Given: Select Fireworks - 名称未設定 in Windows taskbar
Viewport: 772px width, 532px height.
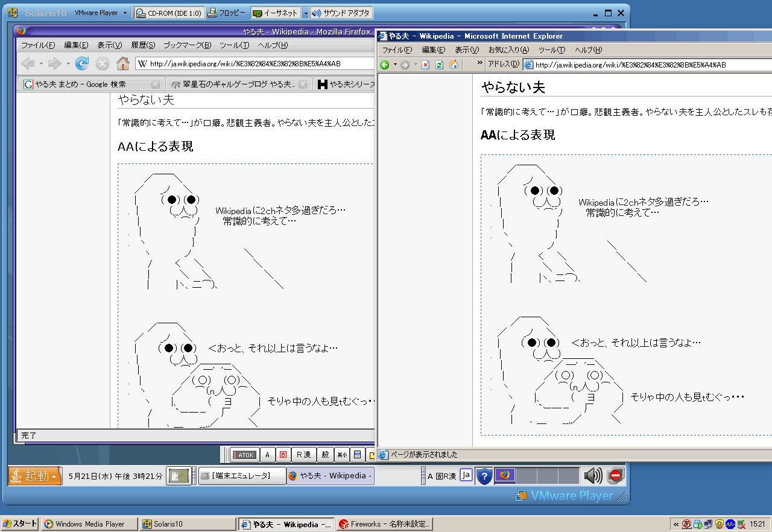Looking at the screenshot, I should (x=384, y=524).
